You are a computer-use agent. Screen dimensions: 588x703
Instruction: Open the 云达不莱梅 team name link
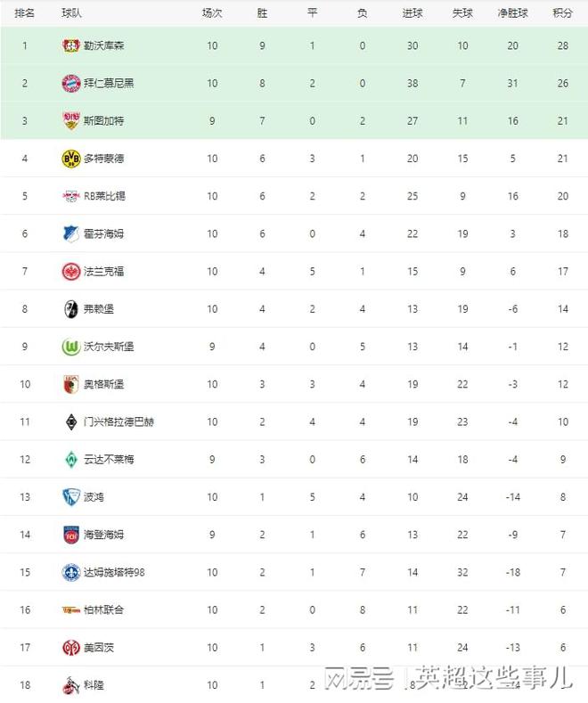109,460
